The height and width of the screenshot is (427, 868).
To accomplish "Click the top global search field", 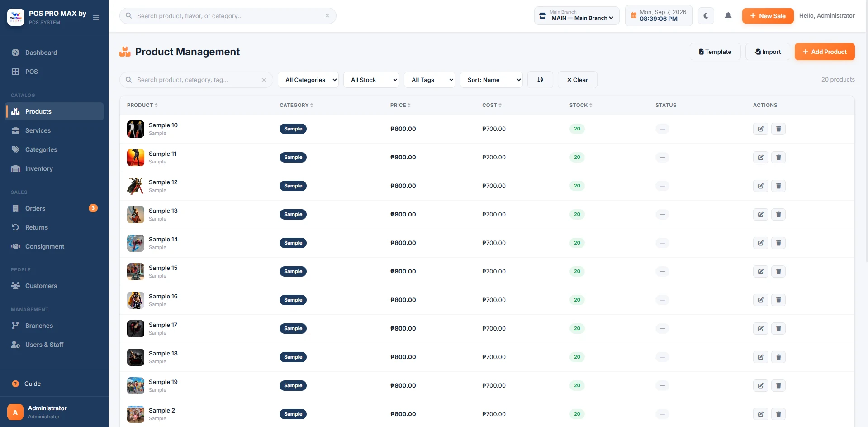I will [228, 16].
